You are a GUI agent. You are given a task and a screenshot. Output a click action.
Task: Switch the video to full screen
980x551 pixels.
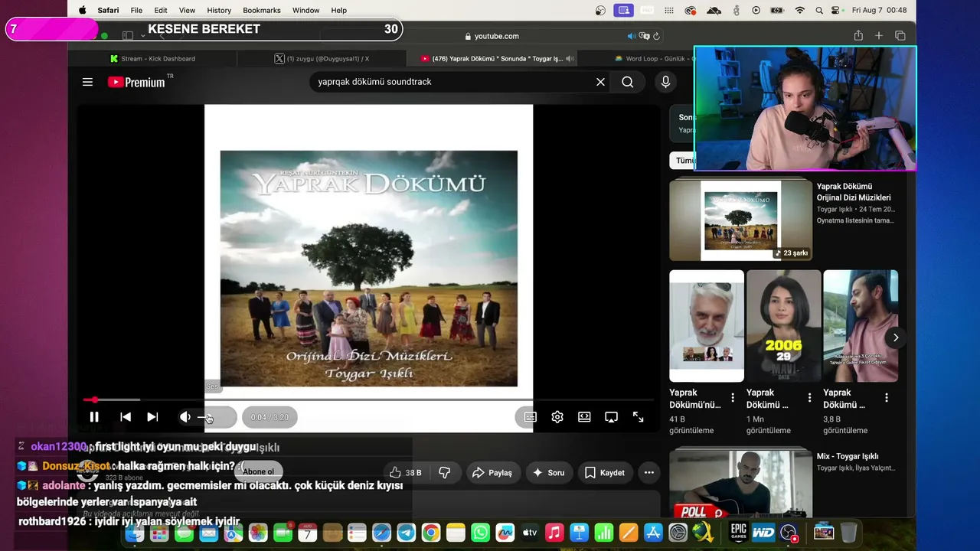pos(638,417)
